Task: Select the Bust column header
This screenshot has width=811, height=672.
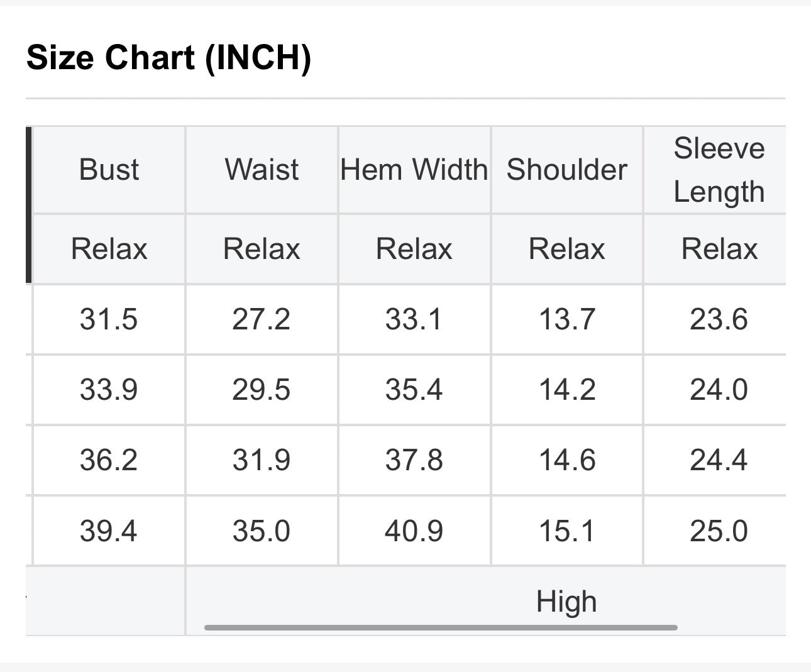Action: [109, 170]
